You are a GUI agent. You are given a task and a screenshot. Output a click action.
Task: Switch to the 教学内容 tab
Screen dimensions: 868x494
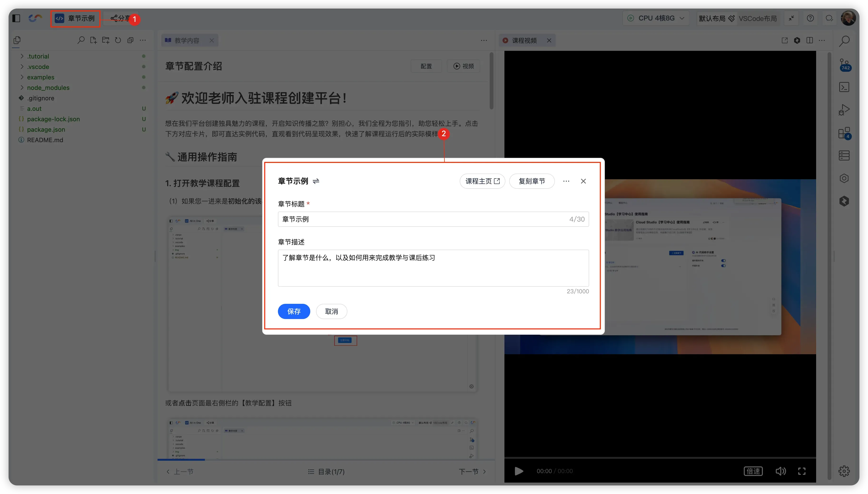[x=187, y=40]
